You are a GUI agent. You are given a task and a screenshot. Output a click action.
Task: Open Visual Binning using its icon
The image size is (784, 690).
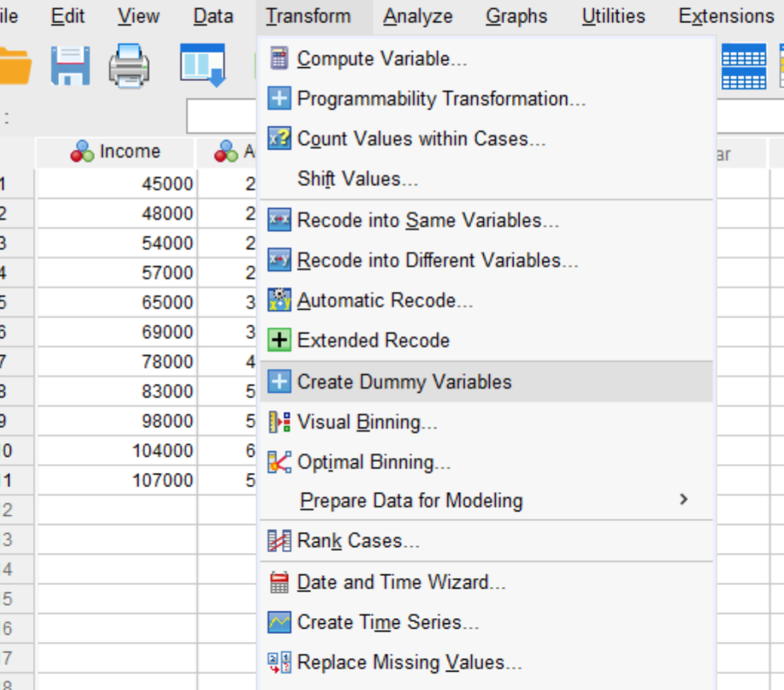pyautogui.click(x=280, y=421)
